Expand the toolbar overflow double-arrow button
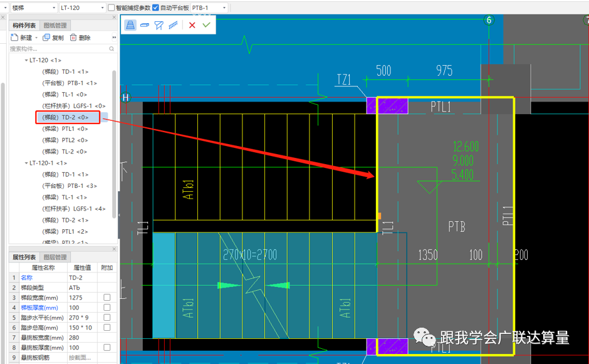The height and width of the screenshot is (364, 589). tap(114, 37)
